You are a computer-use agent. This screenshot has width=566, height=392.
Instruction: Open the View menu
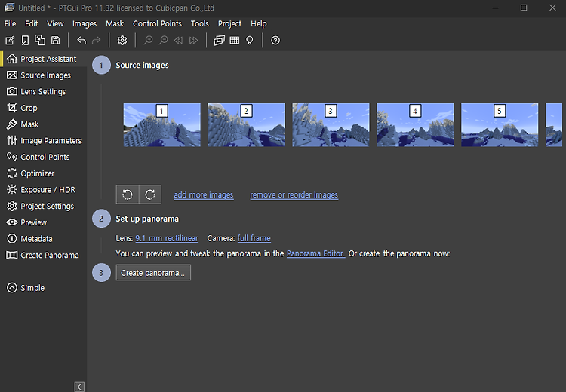pos(55,24)
